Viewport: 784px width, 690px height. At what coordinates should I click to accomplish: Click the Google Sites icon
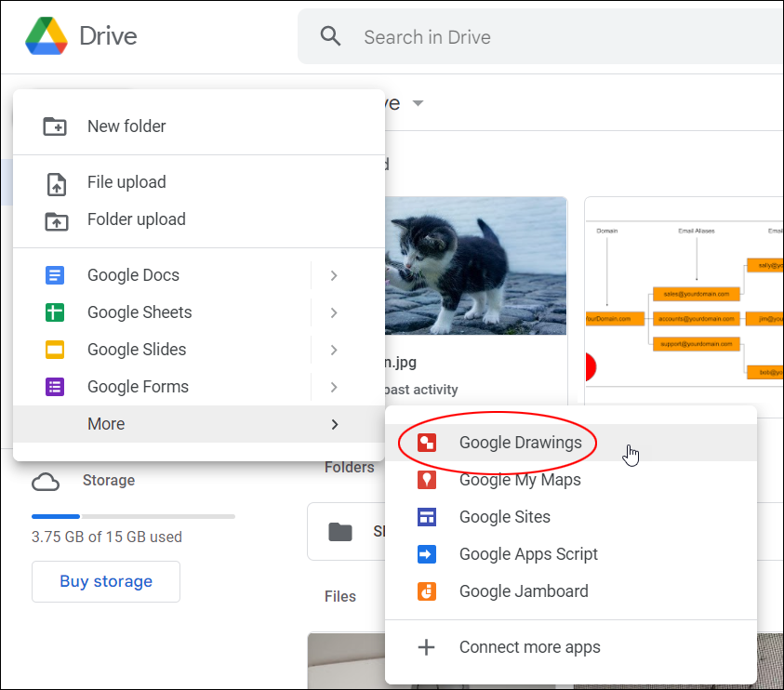[427, 517]
